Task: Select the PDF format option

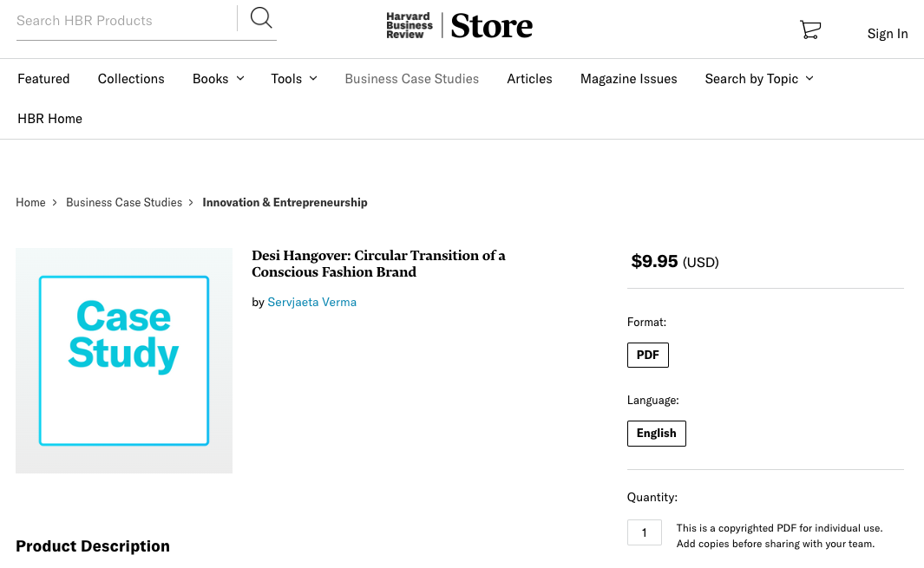Action: pos(648,356)
